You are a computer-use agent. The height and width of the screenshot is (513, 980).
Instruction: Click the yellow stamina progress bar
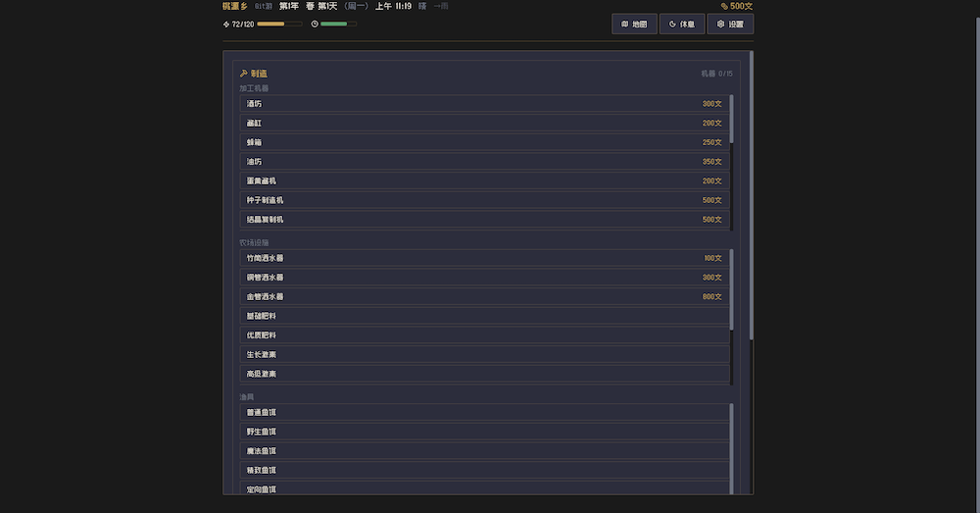click(x=279, y=24)
